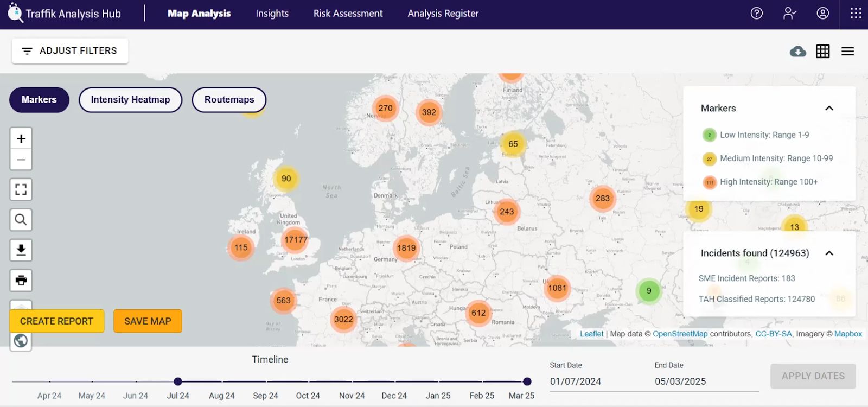Click the map search magnifier icon
868x407 pixels.
pos(21,220)
